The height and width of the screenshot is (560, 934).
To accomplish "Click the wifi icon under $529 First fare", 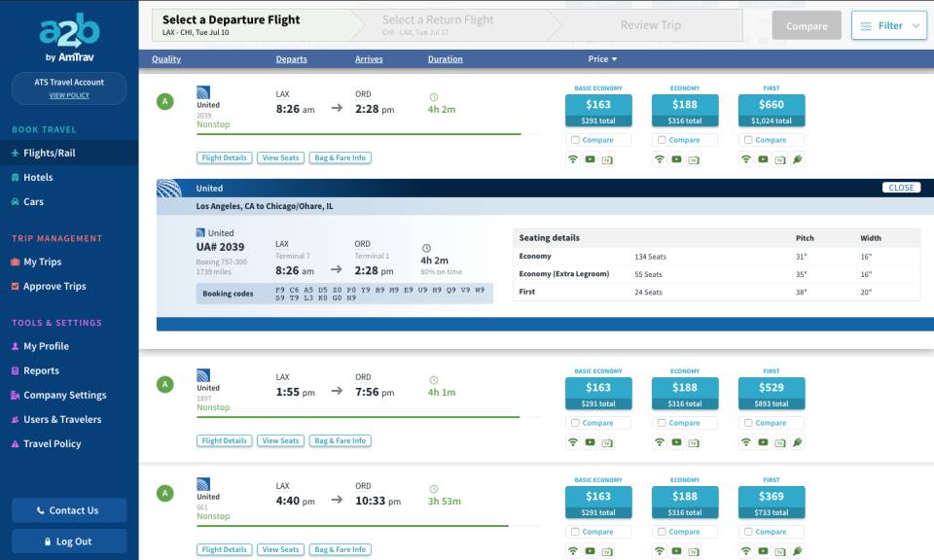I will tap(746, 442).
